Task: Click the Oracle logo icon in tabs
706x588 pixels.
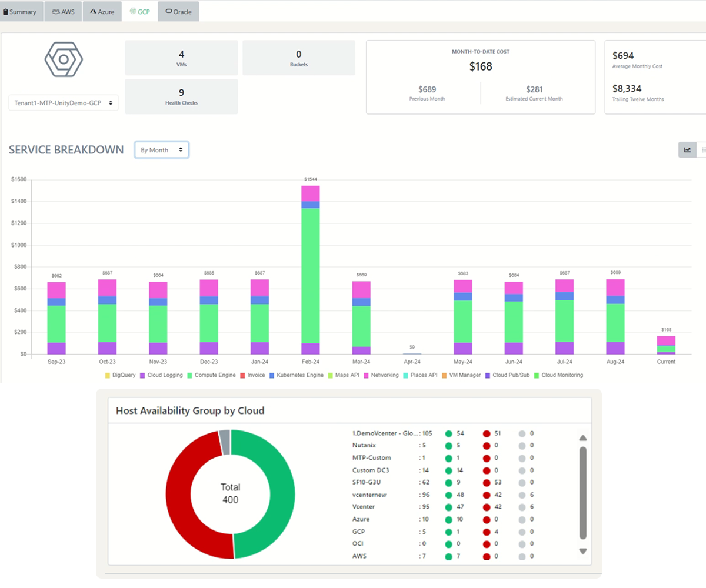Action: [169, 12]
